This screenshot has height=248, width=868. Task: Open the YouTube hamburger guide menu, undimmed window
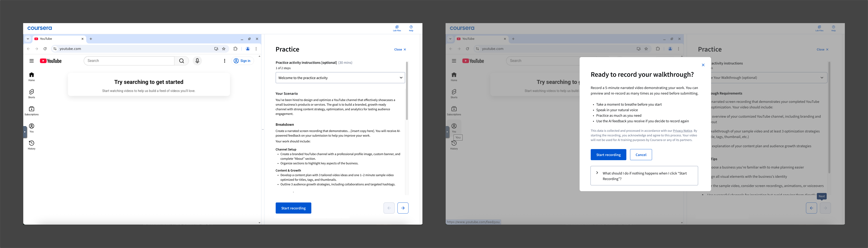(x=32, y=61)
